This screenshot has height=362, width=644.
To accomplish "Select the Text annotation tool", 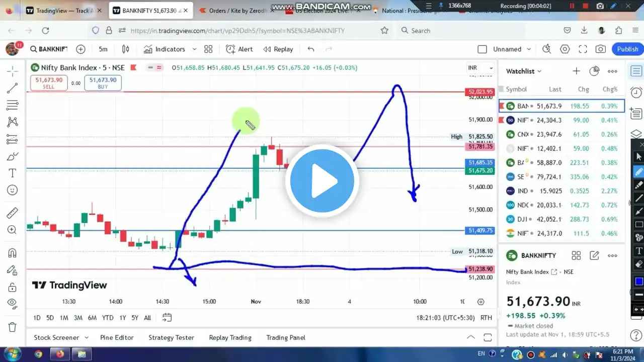I will tap(13, 173).
